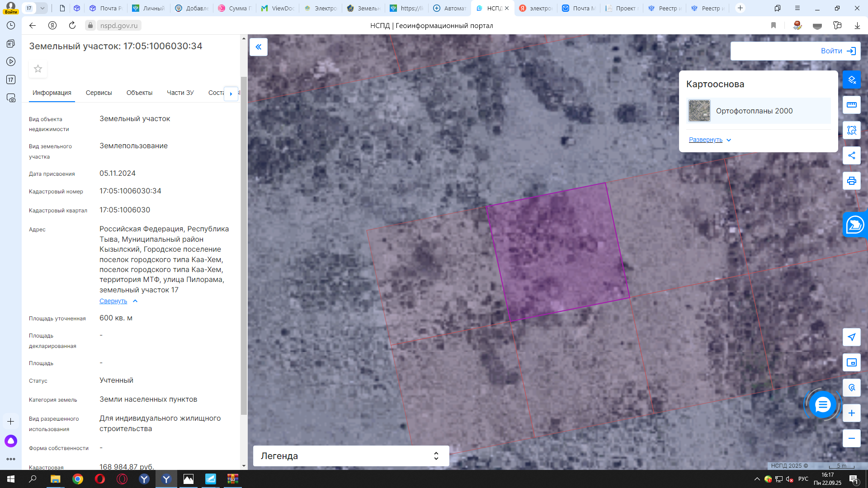Print the map using printer icon

851,181
